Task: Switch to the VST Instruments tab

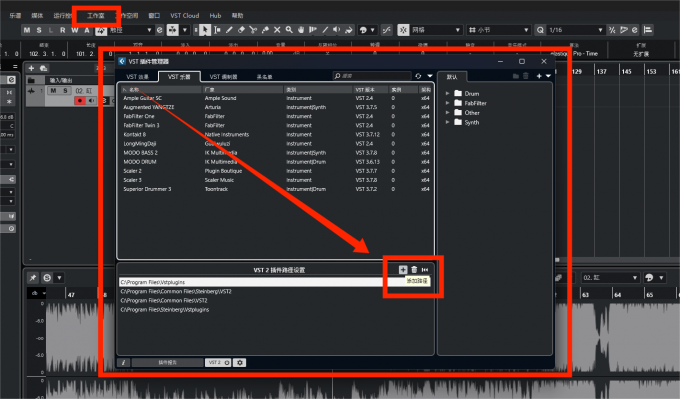Action: [179, 77]
